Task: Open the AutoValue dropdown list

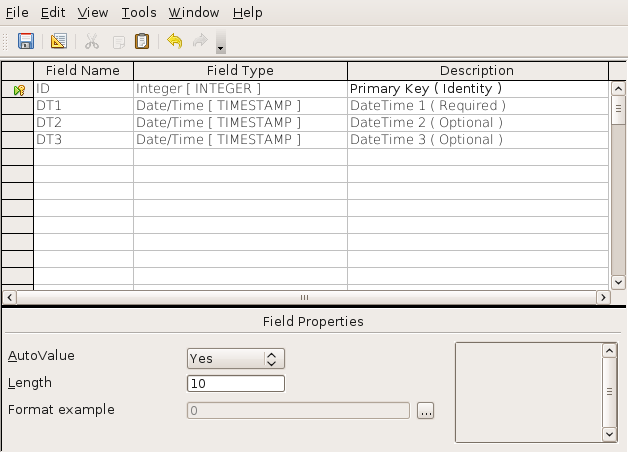Action: point(272,358)
